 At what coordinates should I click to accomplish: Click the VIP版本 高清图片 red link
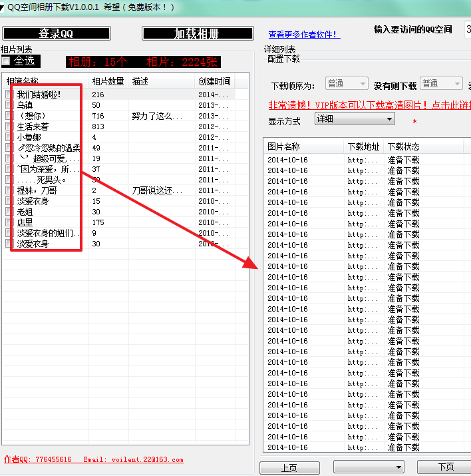[369, 105]
